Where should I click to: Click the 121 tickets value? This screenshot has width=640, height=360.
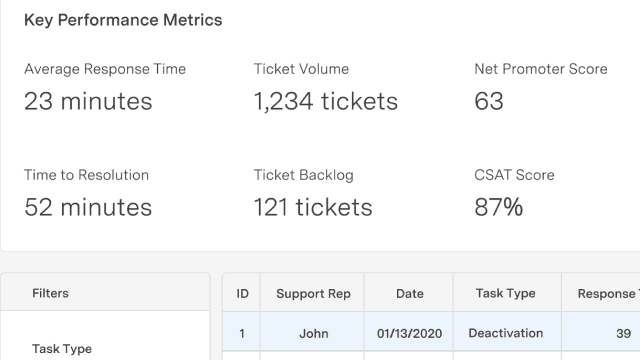tap(313, 207)
